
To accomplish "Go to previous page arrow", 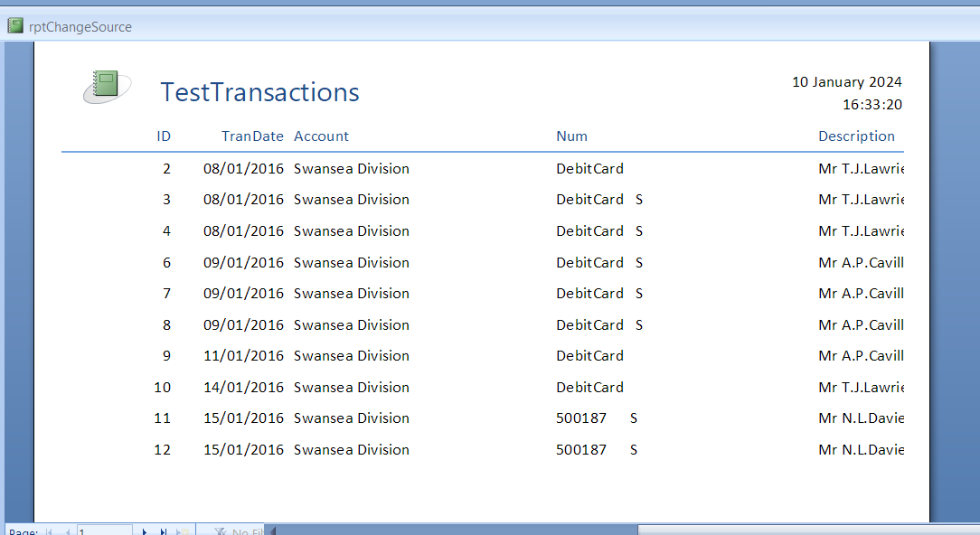I will click(x=67, y=532).
